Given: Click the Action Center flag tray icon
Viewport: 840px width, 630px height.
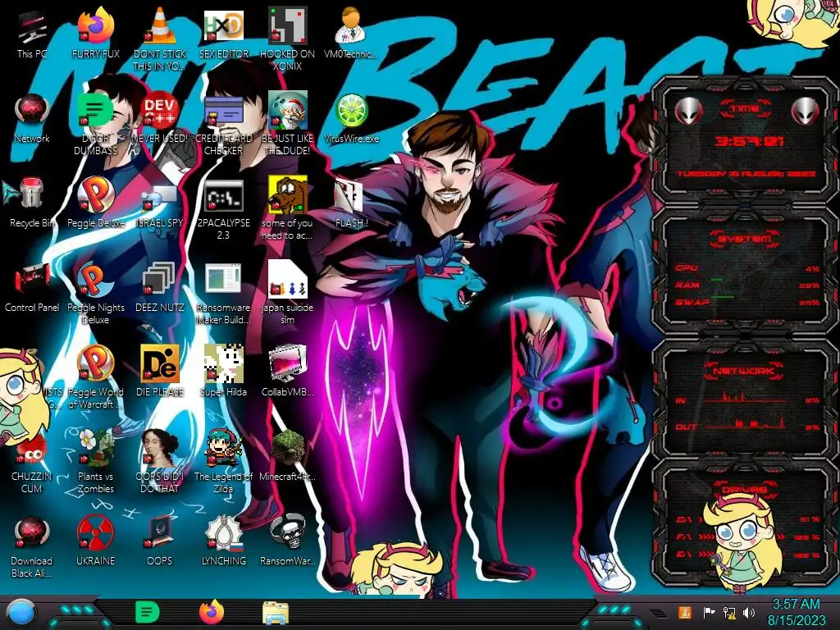Looking at the screenshot, I should pyautogui.click(x=709, y=612).
